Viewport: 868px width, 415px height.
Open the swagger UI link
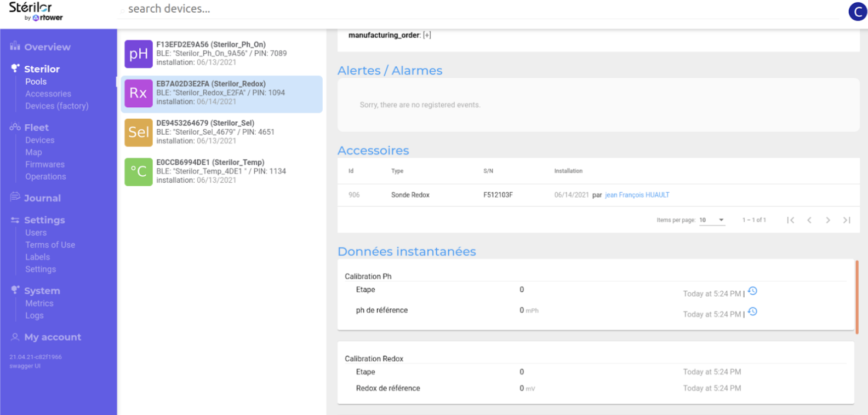coord(25,366)
